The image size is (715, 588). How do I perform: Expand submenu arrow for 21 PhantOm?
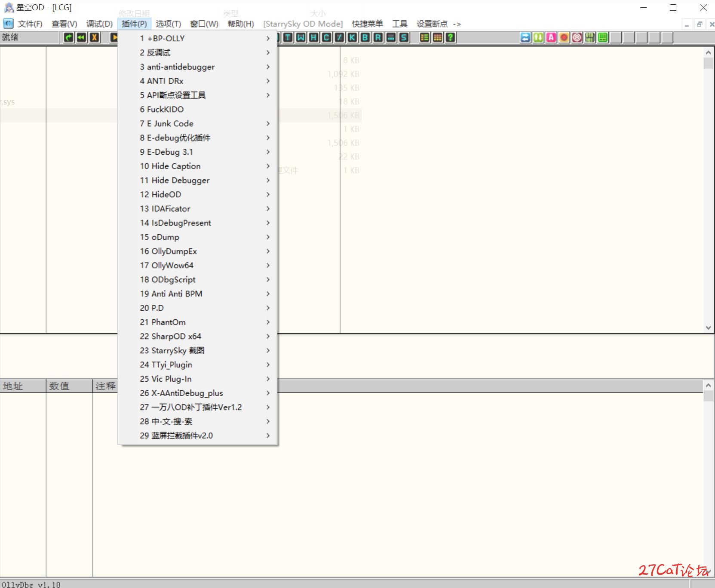(268, 322)
